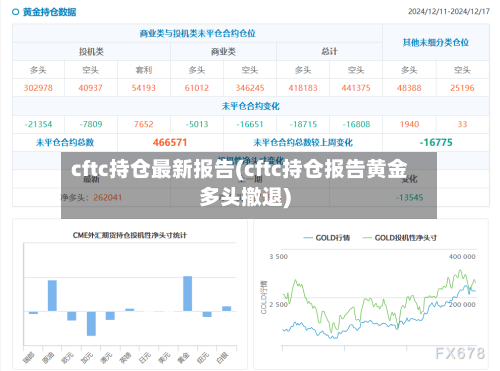Toggle the GOLD投机性净头寸 legend series
The height and width of the screenshot is (371, 500).
coord(399,238)
